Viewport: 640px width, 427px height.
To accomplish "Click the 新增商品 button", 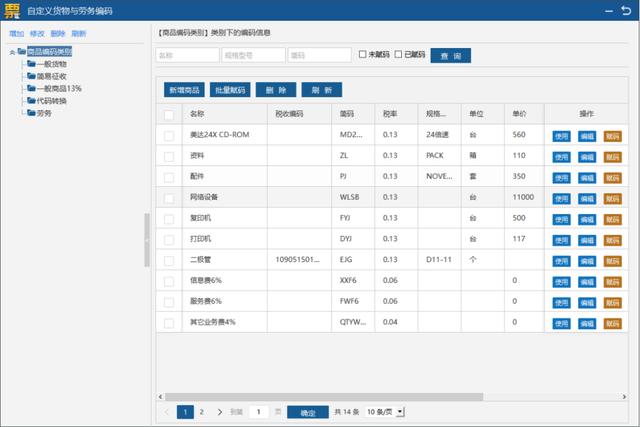I will (x=182, y=89).
